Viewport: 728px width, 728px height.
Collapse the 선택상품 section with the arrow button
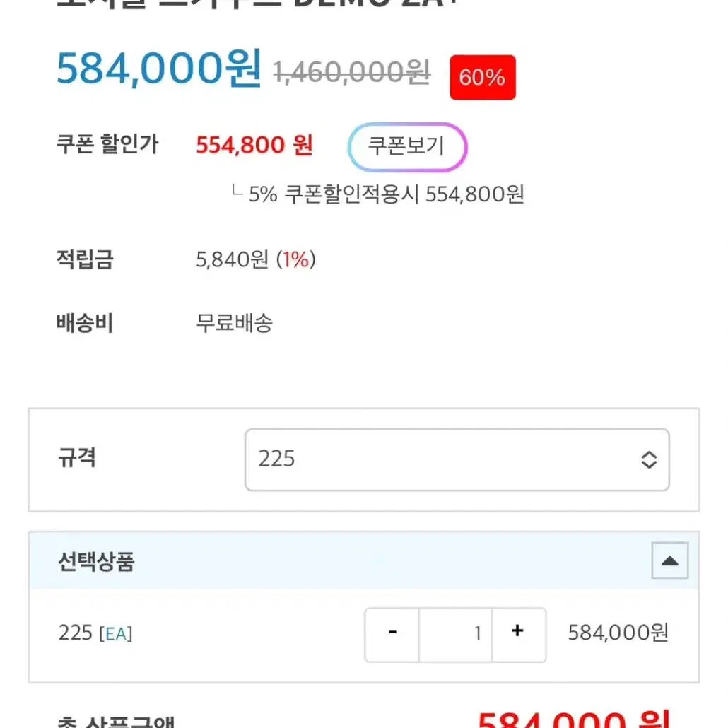669,560
